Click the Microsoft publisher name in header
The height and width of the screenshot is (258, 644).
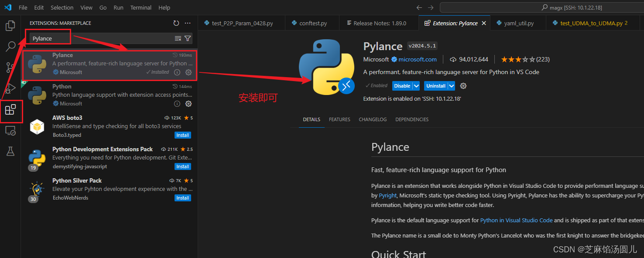pos(376,59)
